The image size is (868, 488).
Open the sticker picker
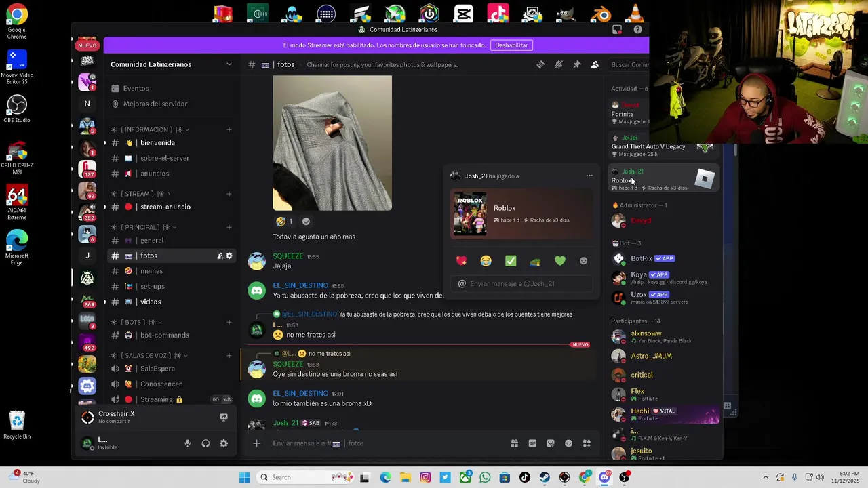pyautogui.click(x=551, y=443)
